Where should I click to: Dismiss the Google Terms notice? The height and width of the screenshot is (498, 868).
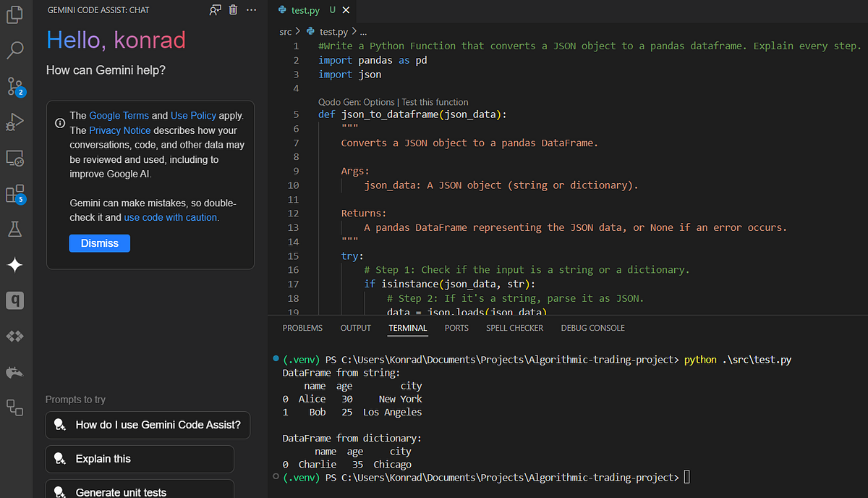pos(99,242)
